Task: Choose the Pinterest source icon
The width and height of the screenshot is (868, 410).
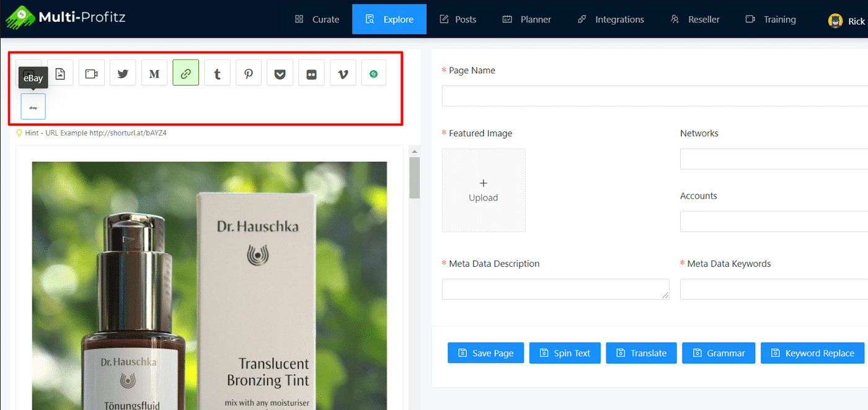Action: pos(249,73)
